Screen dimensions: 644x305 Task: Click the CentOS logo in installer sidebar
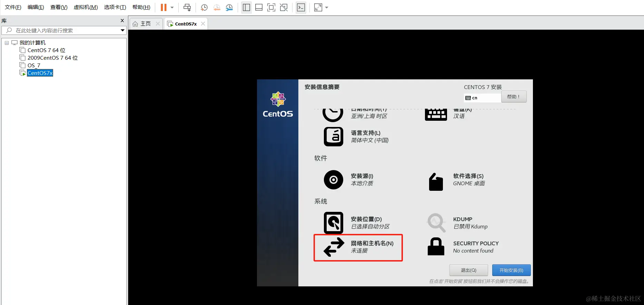pyautogui.click(x=278, y=105)
